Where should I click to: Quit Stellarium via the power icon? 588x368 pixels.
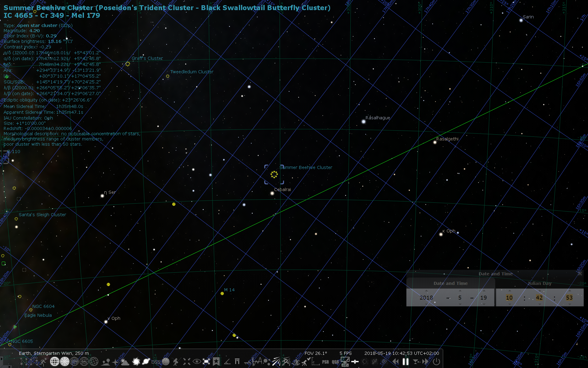(x=436, y=362)
